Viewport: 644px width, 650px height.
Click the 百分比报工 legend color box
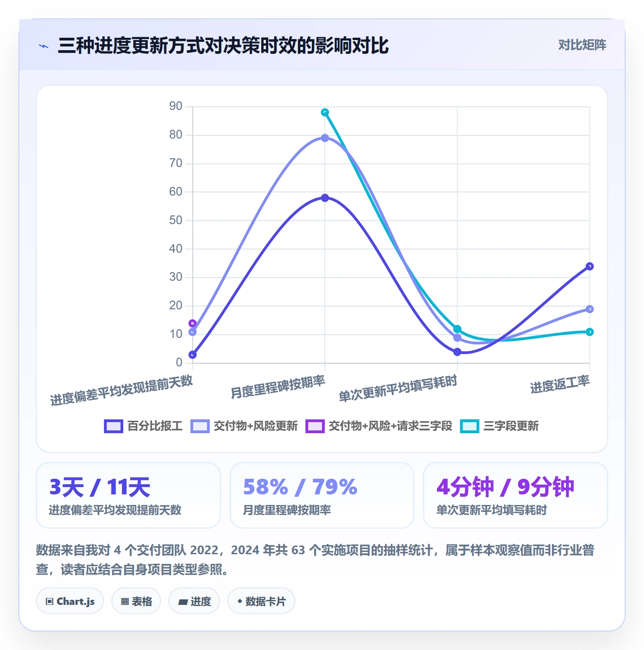[x=114, y=426]
